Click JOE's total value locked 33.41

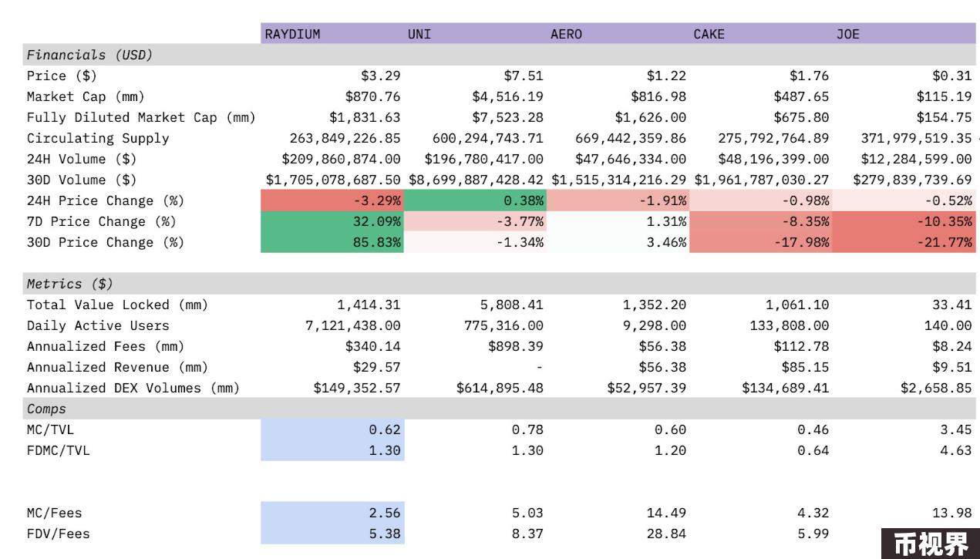point(952,305)
